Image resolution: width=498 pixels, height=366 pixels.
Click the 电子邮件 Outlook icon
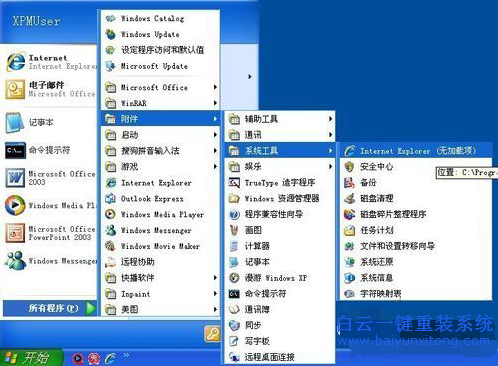point(15,89)
